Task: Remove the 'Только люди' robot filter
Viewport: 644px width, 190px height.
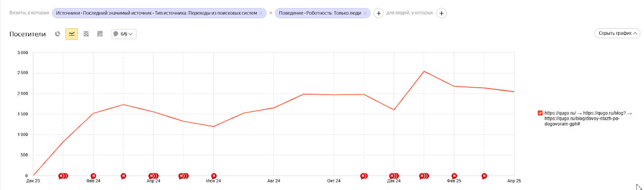Action: click(365, 13)
